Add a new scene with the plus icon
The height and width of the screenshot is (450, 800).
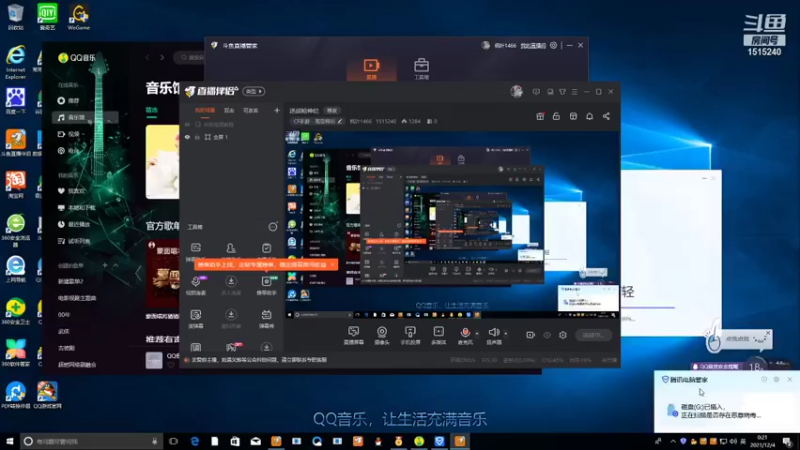[277, 110]
